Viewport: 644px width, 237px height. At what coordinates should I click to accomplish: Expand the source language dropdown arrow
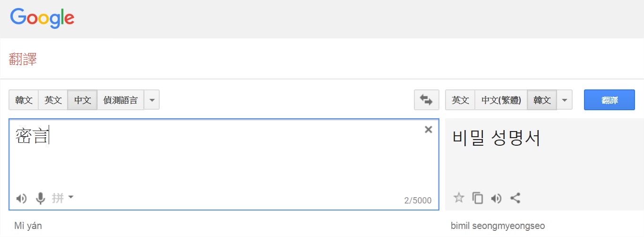152,100
